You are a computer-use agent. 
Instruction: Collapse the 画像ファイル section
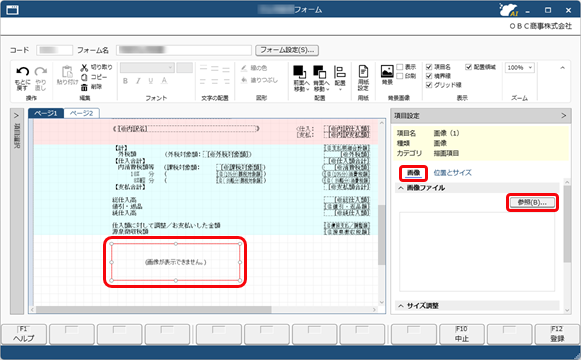click(x=401, y=188)
